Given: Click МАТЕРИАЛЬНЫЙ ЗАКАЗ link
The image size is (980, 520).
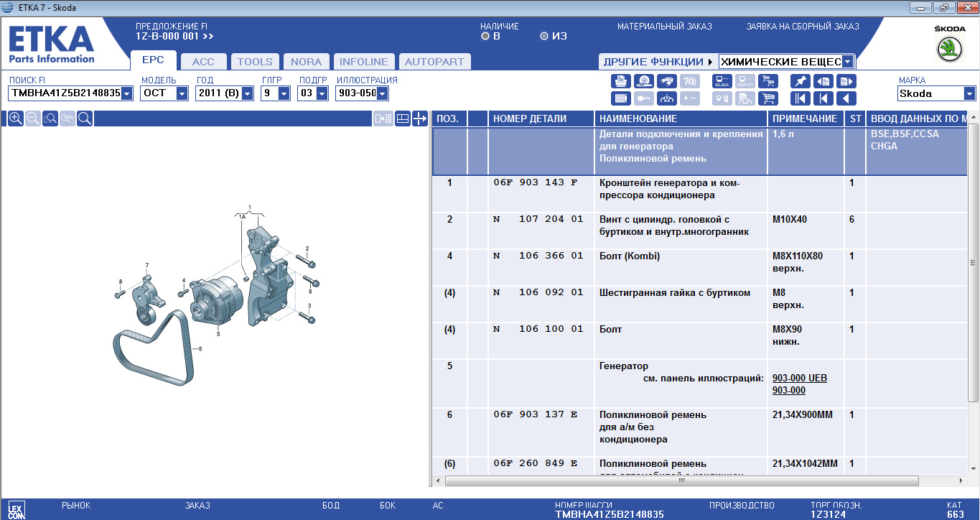Looking at the screenshot, I should point(665,27).
